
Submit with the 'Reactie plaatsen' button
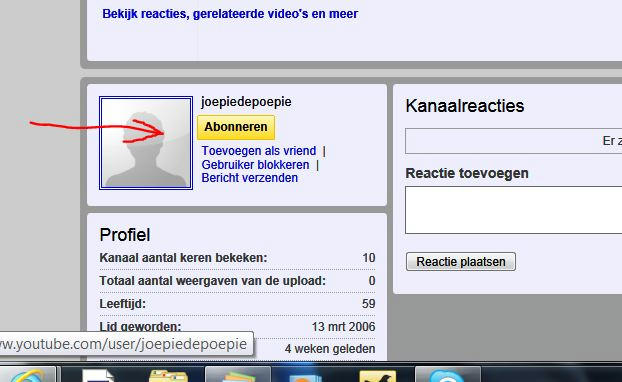pyautogui.click(x=461, y=262)
